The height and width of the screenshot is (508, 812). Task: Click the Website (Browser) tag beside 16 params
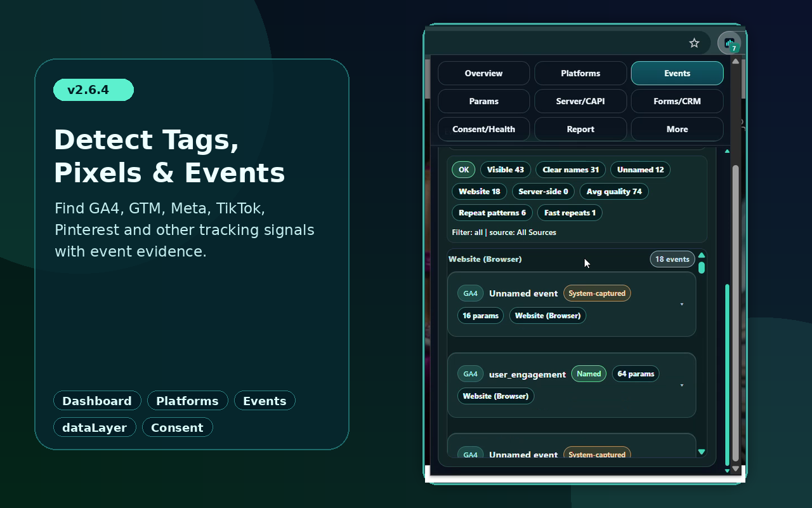click(547, 316)
